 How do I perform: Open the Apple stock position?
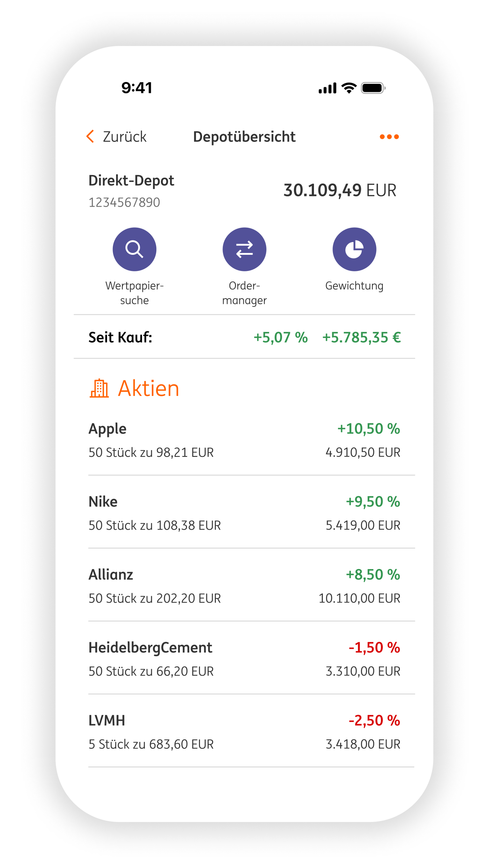pyautogui.click(x=244, y=440)
